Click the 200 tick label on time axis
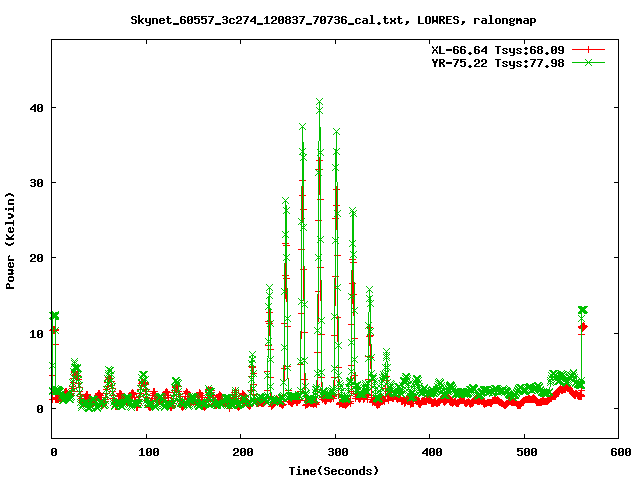Screen dimensions: 640x480 (x=241, y=452)
